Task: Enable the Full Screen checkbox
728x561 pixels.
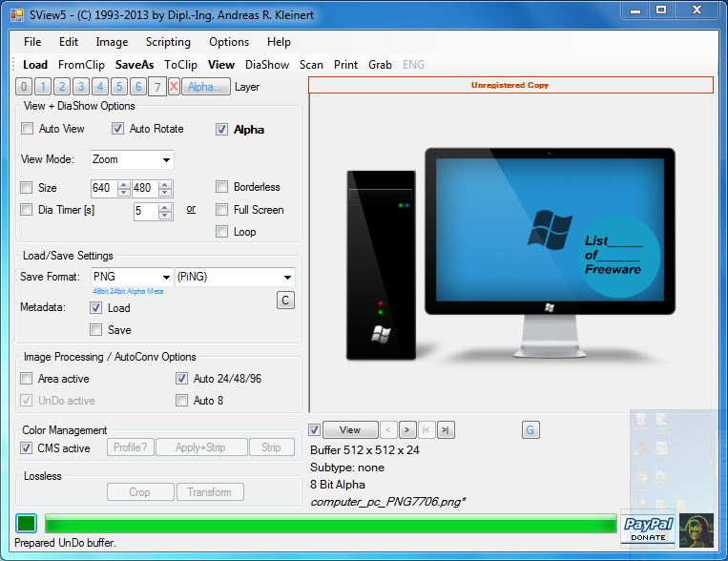Action: point(222,210)
